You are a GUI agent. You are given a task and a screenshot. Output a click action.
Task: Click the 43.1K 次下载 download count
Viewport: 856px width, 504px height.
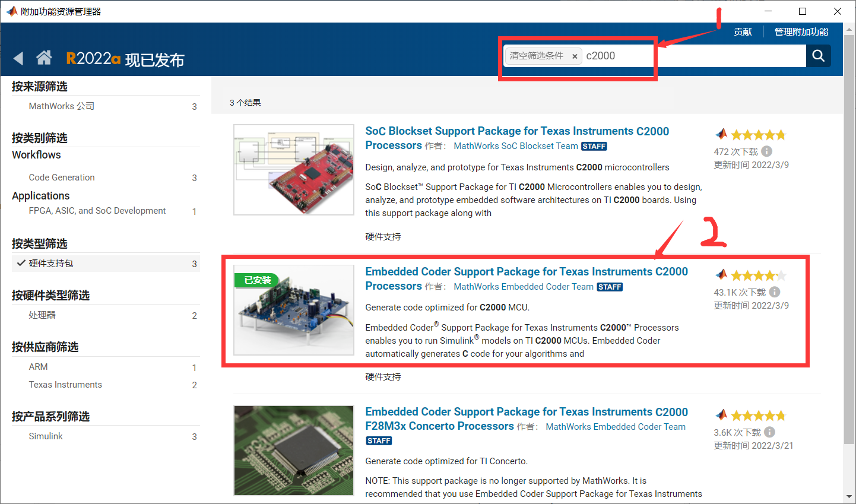point(740,293)
